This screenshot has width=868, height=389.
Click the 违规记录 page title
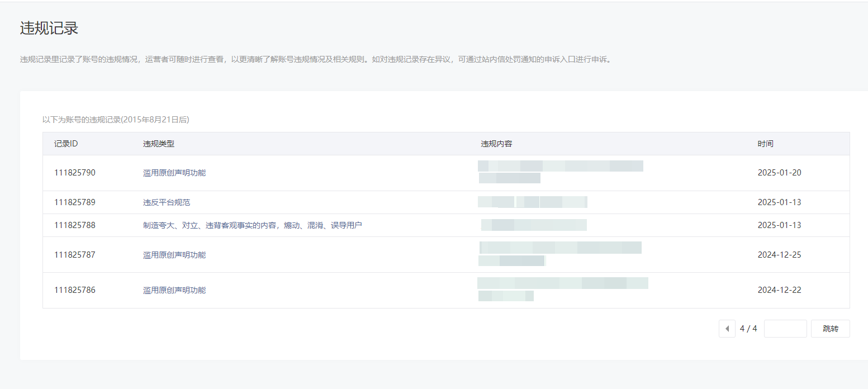coord(49,29)
